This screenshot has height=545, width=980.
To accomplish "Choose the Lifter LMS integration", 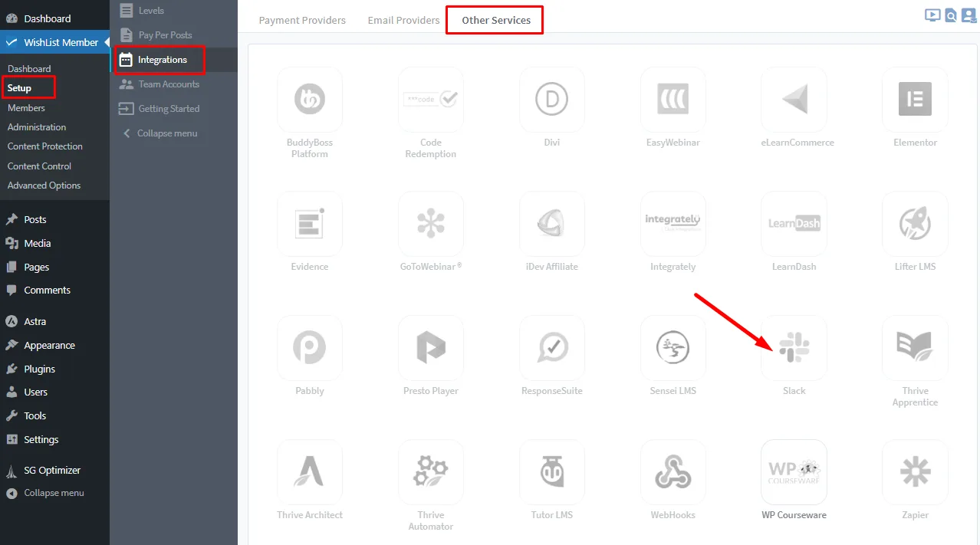I will click(916, 224).
